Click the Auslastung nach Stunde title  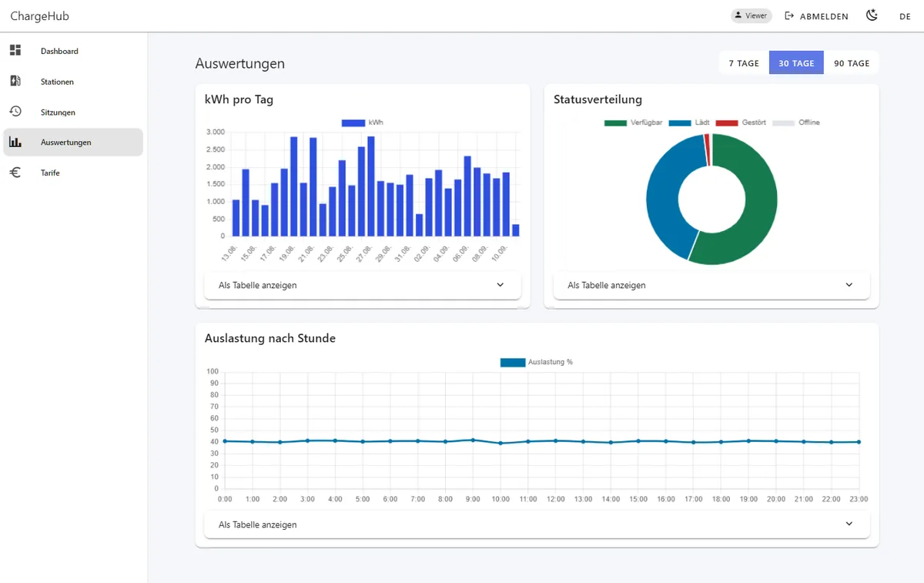(270, 338)
